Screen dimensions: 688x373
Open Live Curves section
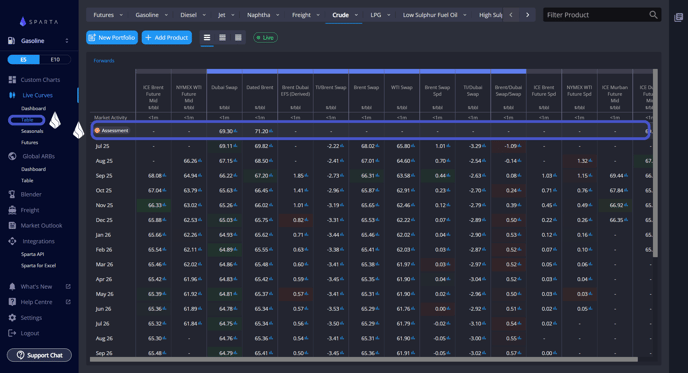[x=37, y=95]
